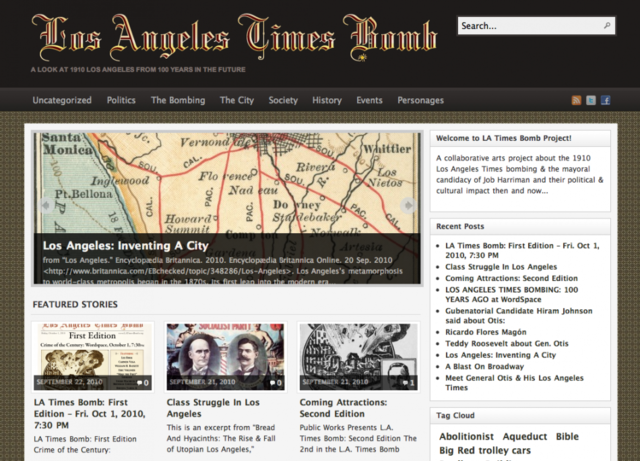The image size is (640, 461).
Task: Open the First Edition story thumbnail
Action: point(93,356)
